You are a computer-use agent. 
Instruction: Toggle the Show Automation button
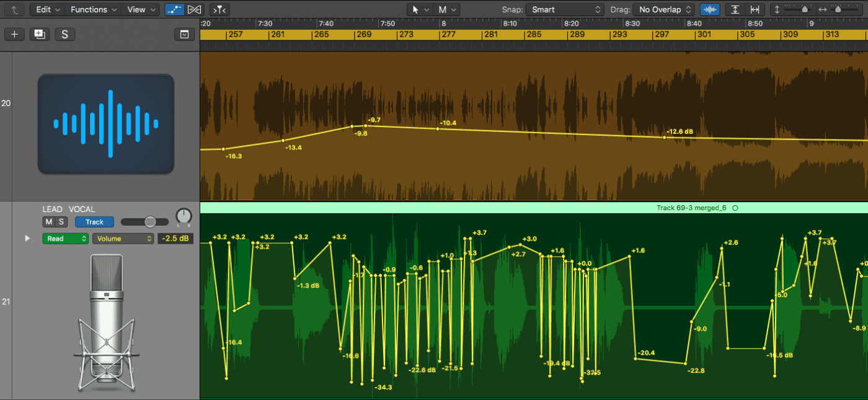click(174, 9)
